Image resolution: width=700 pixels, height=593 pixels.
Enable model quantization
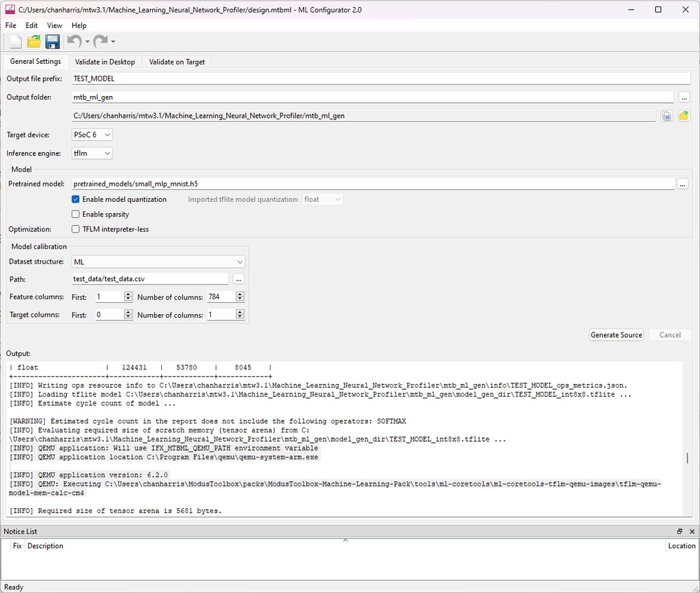pos(75,199)
